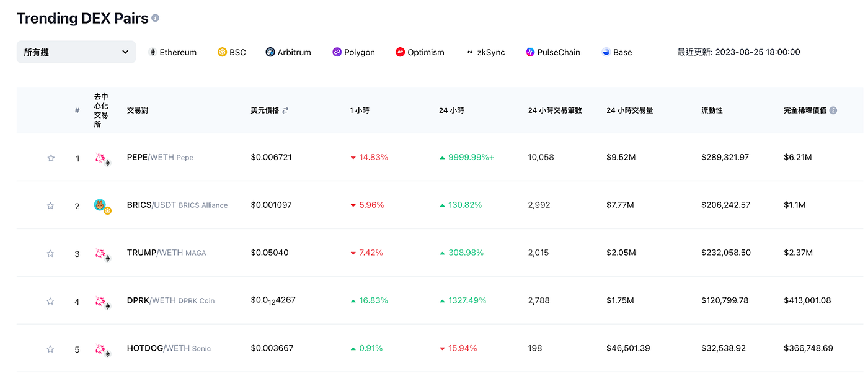Open the 所有鏈 chain selector dropdown

tap(76, 52)
